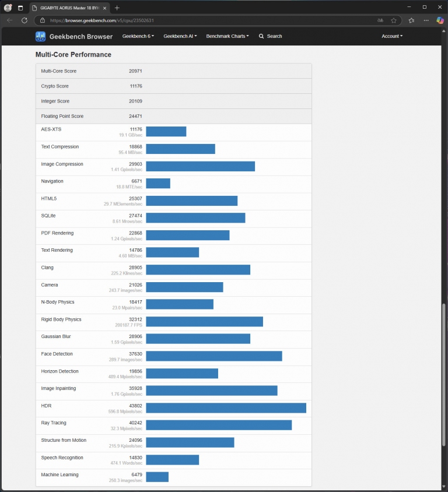
Task: Open browser settings and more menu
Action: (426, 20)
